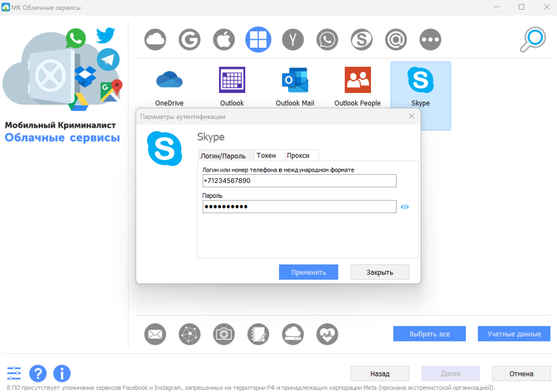This screenshot has width=557, height=392.
Task: Click the Далее button
Action: point(450,374)
